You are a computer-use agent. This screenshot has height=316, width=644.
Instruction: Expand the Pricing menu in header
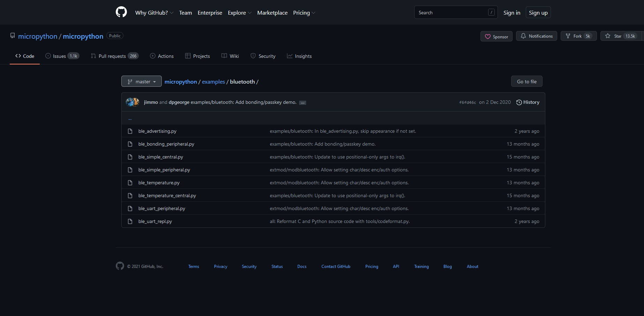[x=304, y=13]
